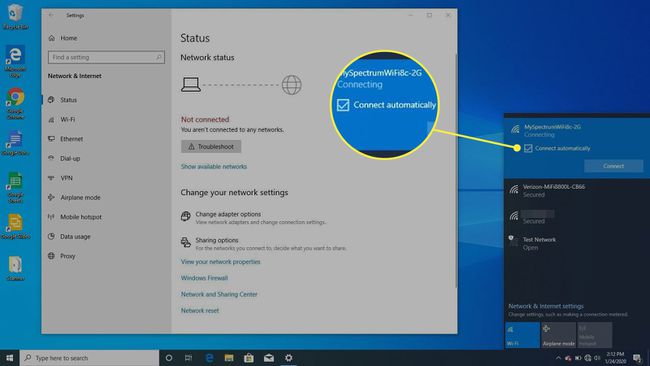
Task: Select Airplane mode in settings sidebar
Action: point(80,197)
